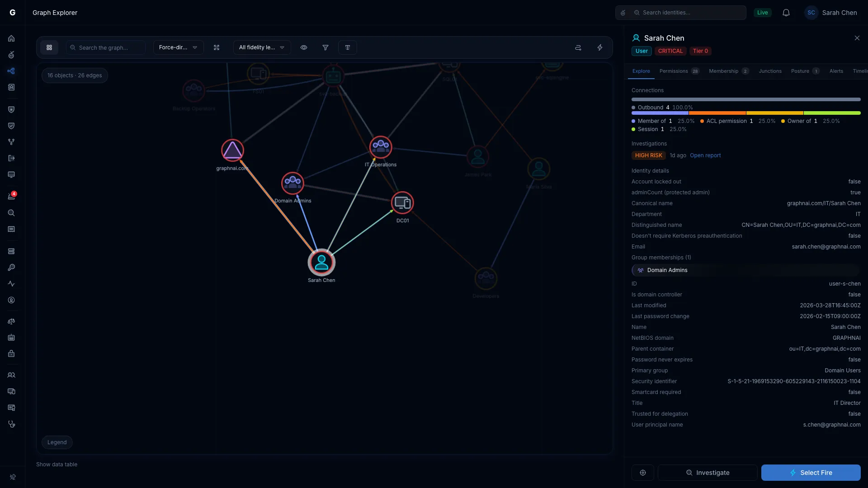Image resolution: width=868 pixels, height=488 pixels.
Task: Select the IT Operations group node
Action: (x=381, y=147)
